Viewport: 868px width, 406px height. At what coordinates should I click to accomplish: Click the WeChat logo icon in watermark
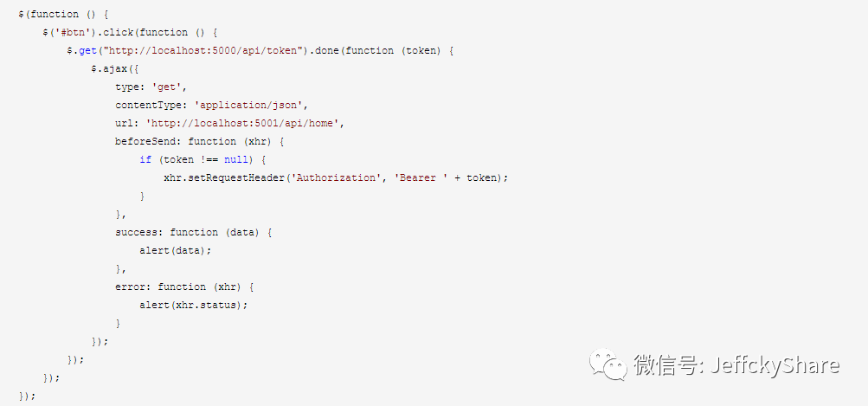coord(609,364)
